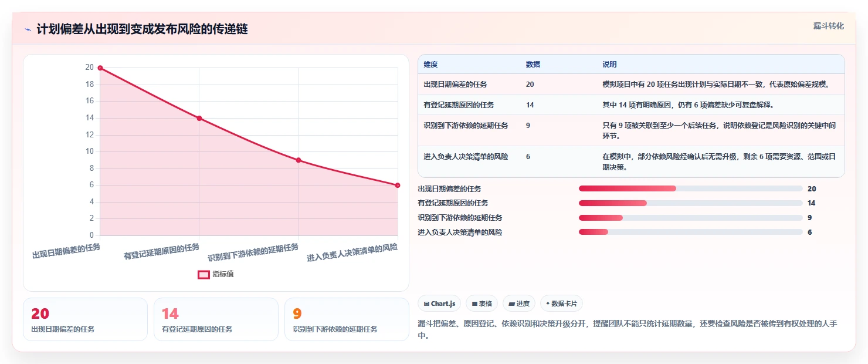Click the value 9 at the end of the progress bar

pos(810,218)
